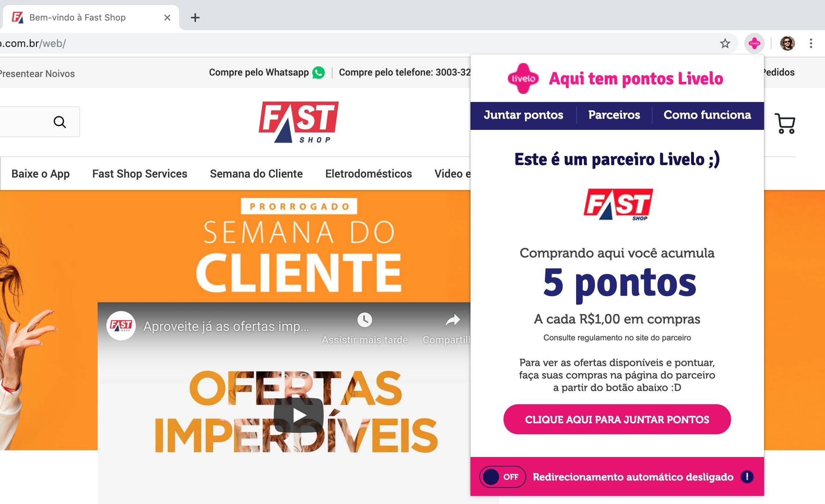Image resolution: width=825 pixels, height=504 pixels.
Task: Click the Semana do Cliente link
Action: [256, 174]
